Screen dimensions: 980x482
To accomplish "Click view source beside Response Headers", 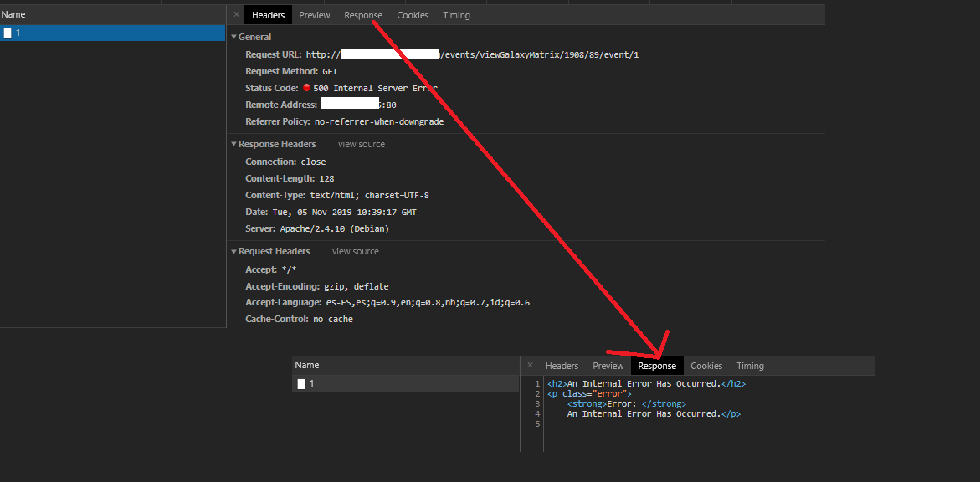I will (x=362, y=145).
